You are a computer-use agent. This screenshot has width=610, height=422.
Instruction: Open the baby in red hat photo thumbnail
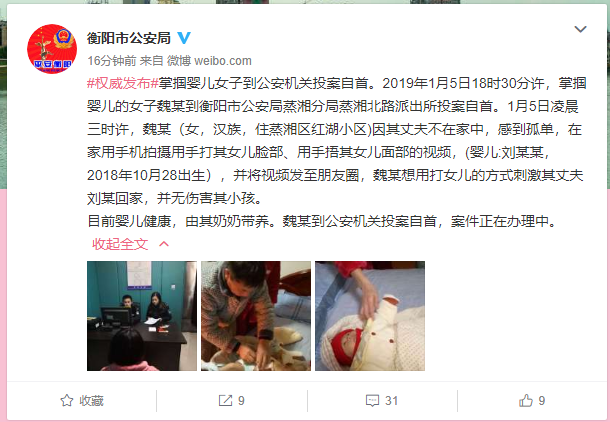(x=370, y=316)
